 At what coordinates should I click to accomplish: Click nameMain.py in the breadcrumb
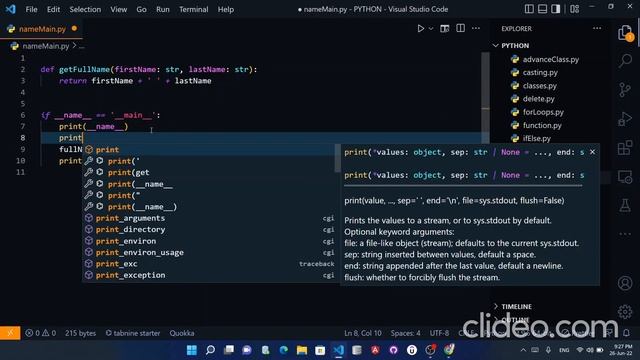45,46
